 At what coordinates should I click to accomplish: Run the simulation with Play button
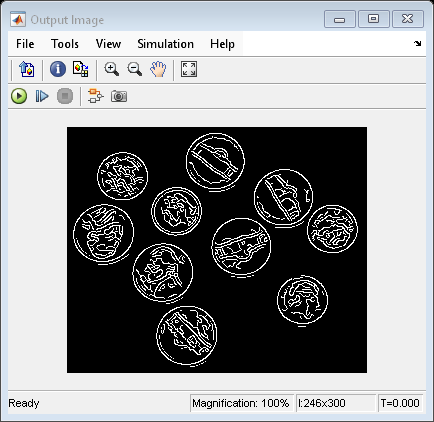click(x=19, y=96)
